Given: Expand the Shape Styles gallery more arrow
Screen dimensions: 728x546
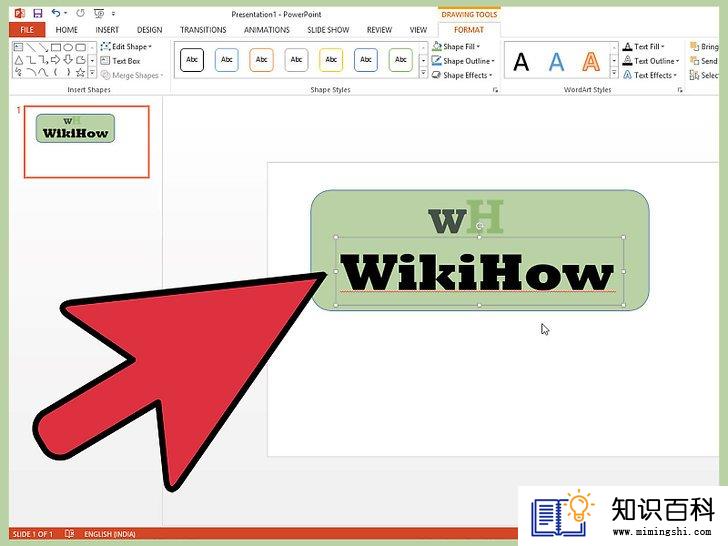Looking at the screenshot, I should (423, 73).
